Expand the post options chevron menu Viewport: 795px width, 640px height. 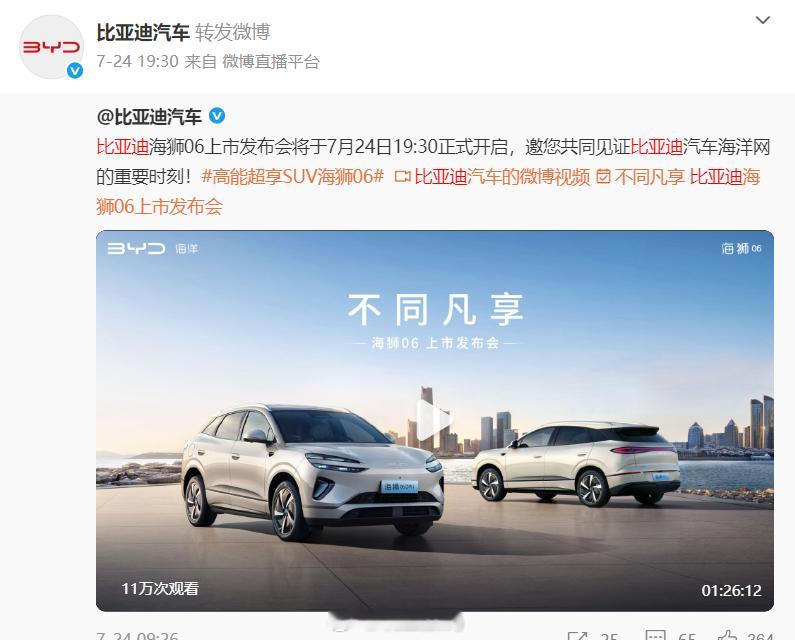[x=763, y=20]
